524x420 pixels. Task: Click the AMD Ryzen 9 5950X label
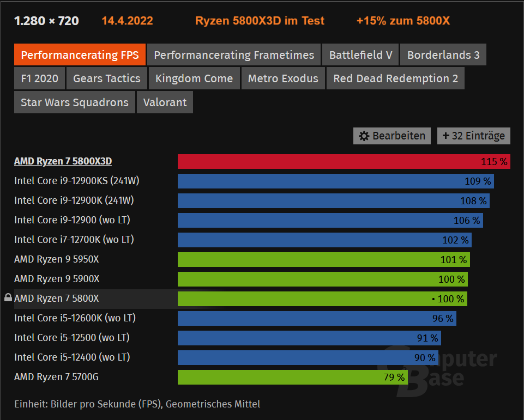pos(57,259)
